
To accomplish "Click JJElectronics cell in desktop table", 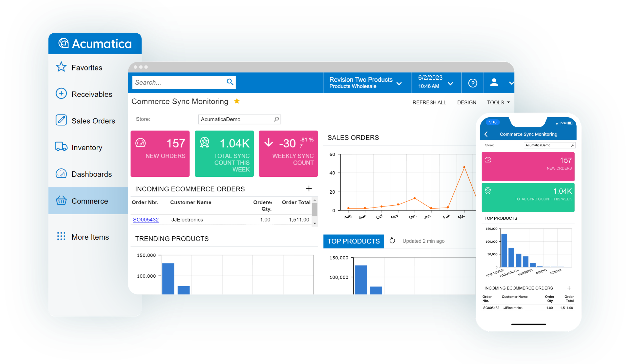I will (187, 219).
